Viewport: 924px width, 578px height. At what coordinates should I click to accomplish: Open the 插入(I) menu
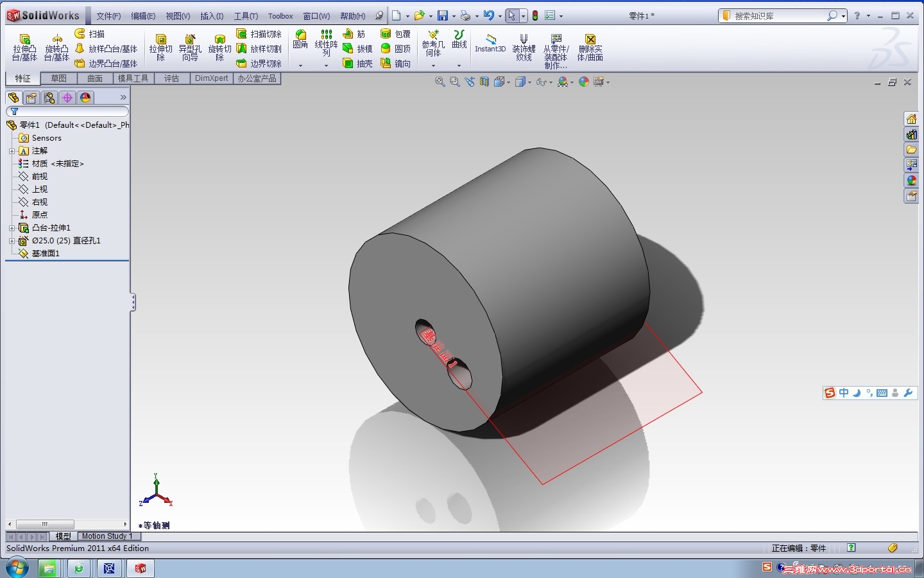[212, 16]
